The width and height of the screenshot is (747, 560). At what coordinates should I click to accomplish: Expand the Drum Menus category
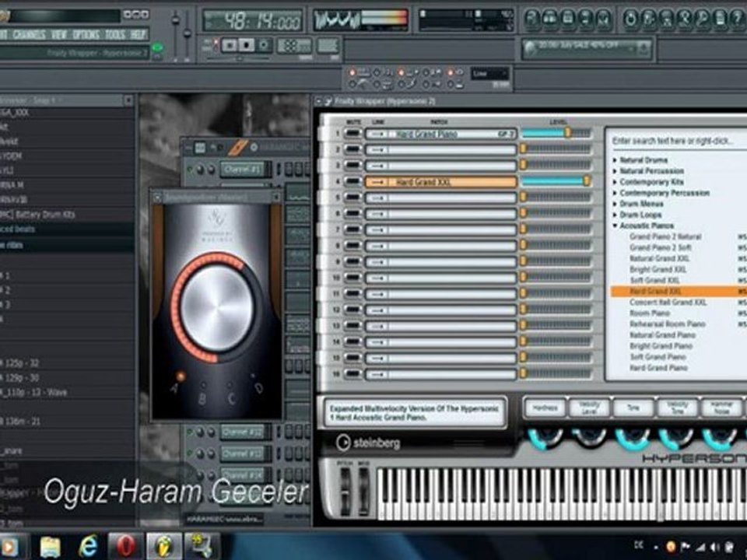(615, 204)
